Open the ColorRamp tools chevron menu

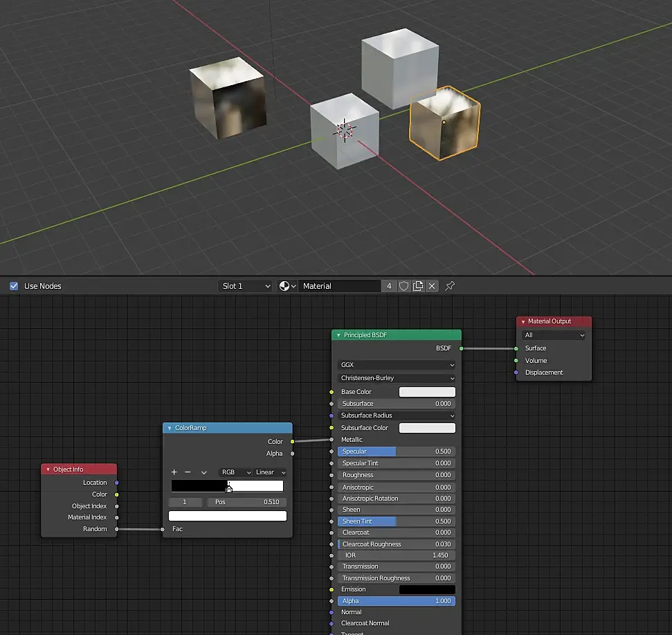(x=203, y=472)
